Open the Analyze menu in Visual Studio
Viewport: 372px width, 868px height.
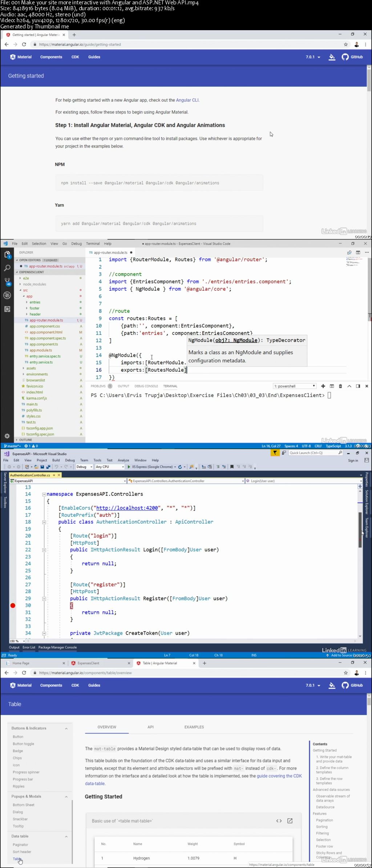tap(123, 460)
